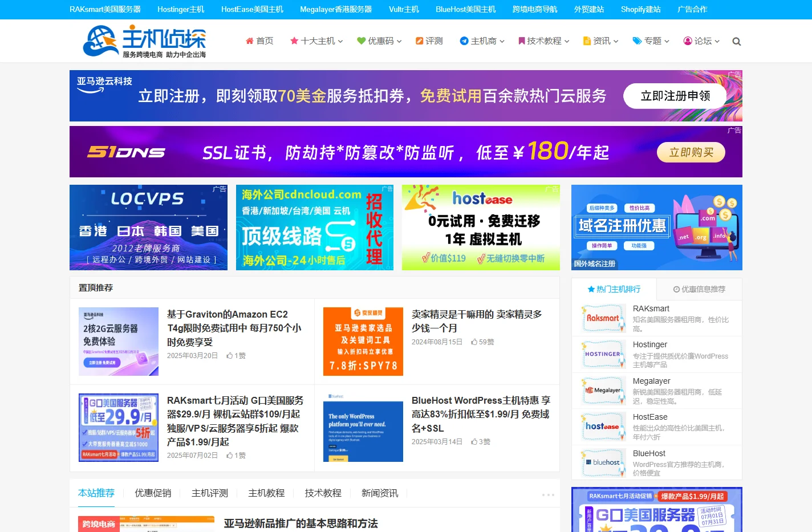The image size is (812, 532).
Task: Click the heart icon beside 优惠码
Action: (361, 41)
